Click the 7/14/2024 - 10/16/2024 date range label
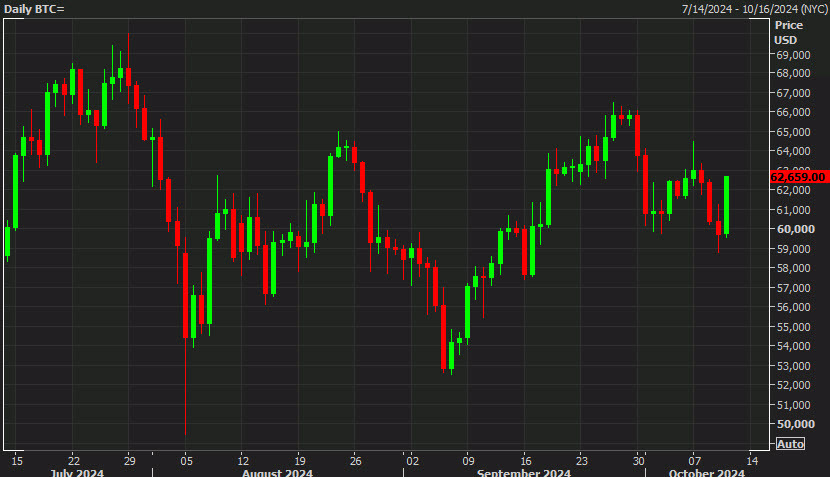 point(753,8)
